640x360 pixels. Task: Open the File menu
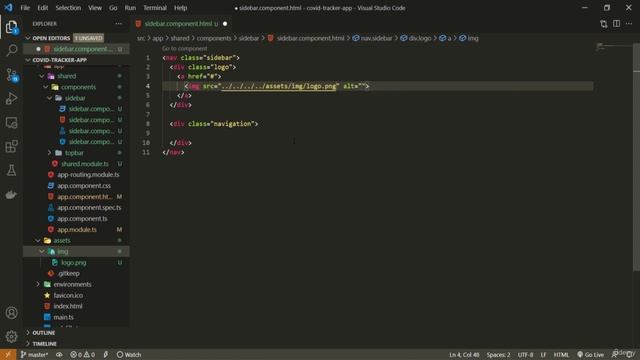tap(25, 8)
